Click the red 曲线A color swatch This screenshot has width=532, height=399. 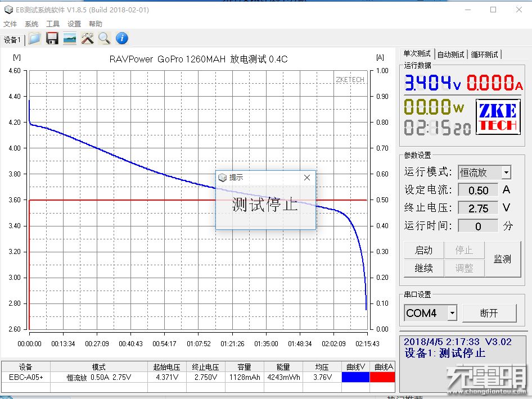coord(382,377)
